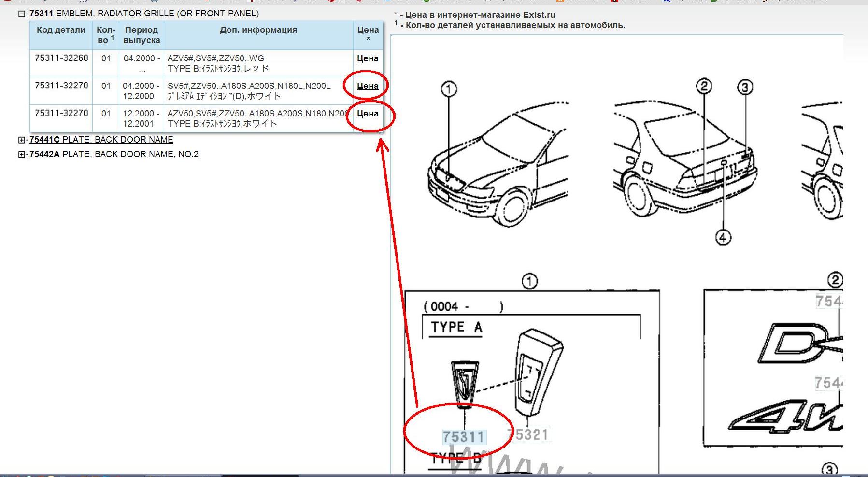The height and width of the screenshot is (477, 868).
Task: Expand the 75441C Plate Back Door Name node
Action: (x=21, y=140)
